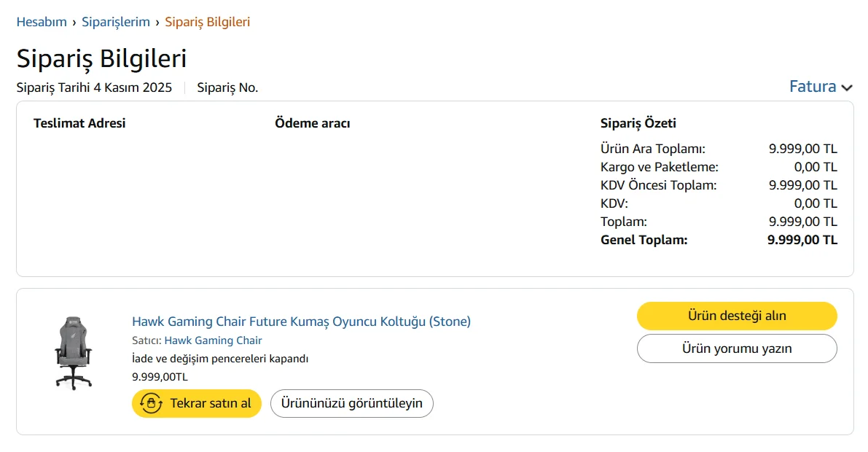
Task: Click the İade ve değişim pencereleri kapandı text
Action: [x=220, y=359]
